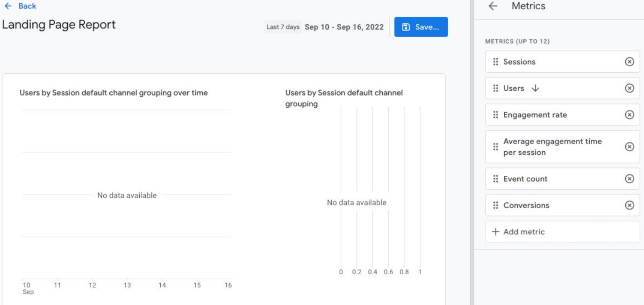Save the Landing Page Report
Viewport: 644px width, 305px height.
pos(421,27)
